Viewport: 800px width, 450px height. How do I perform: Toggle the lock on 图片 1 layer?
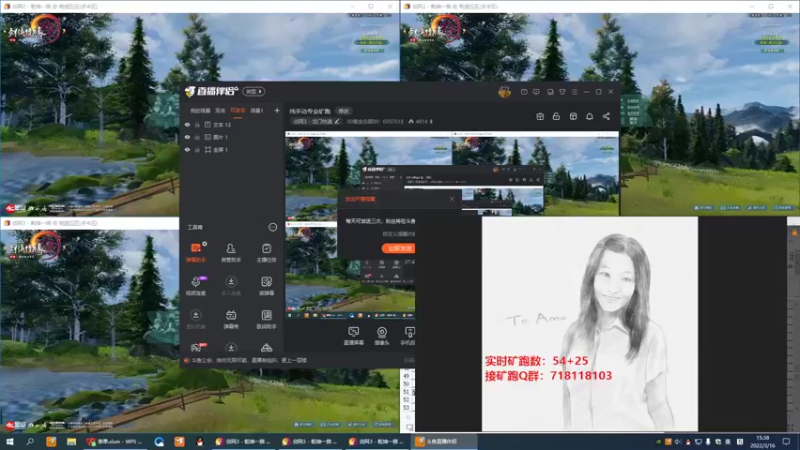pyautogui.click(x=197, y=137)
